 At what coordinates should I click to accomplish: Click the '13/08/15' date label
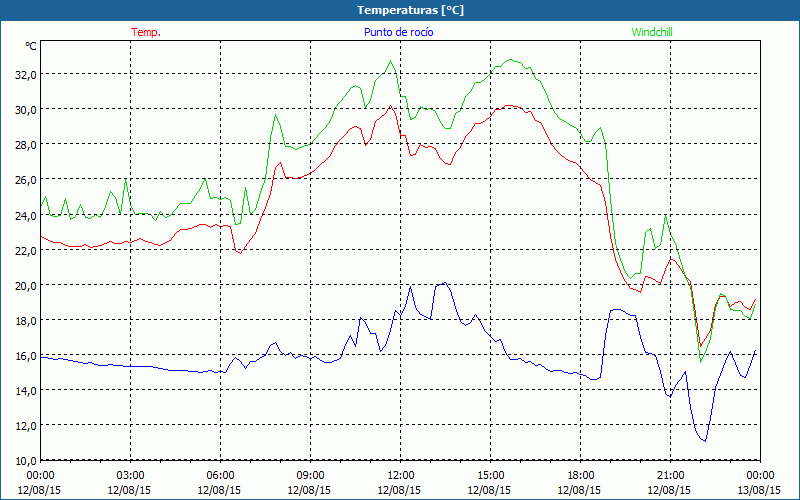[x=760, y=490]
